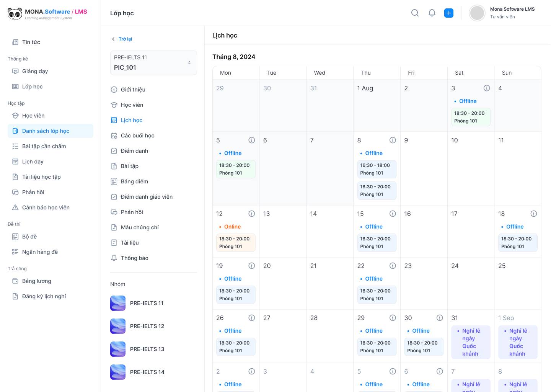Open the search icon in header
This screenshot has width=551, height=392.
415,13
